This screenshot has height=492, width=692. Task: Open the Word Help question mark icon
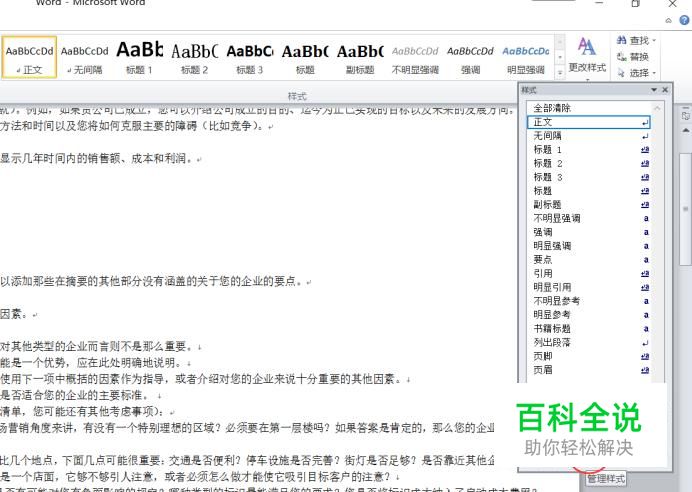point(684,20)
